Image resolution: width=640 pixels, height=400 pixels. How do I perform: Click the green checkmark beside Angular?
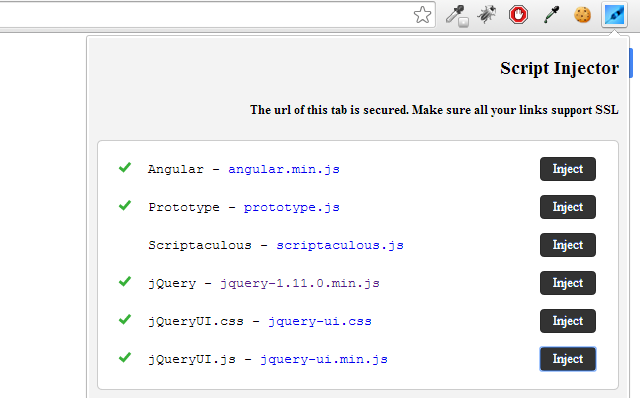tap(125, 167)
